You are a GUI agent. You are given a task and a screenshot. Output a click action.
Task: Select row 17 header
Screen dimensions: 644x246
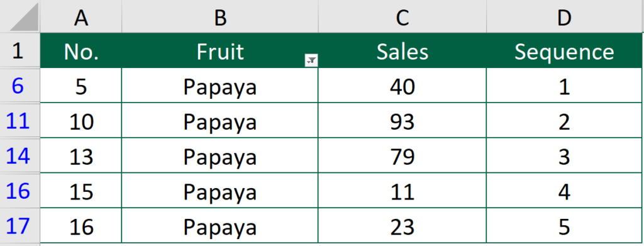[x=19, y=226]
